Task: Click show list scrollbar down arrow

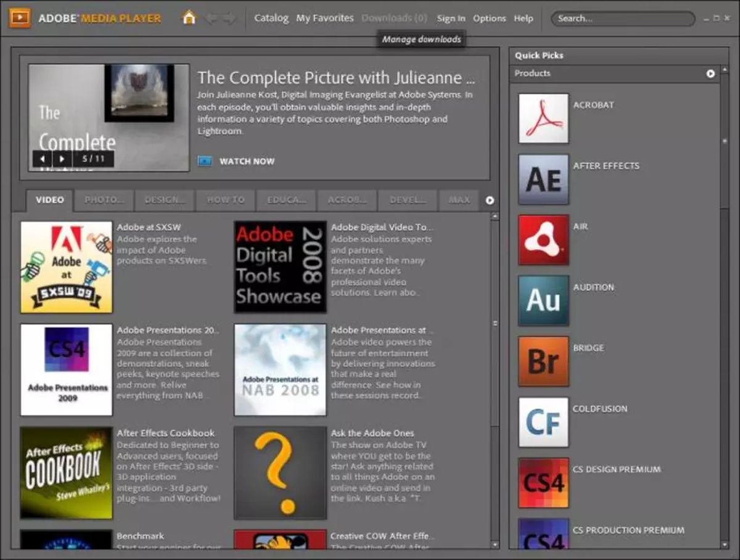Action: coord(495,544)
